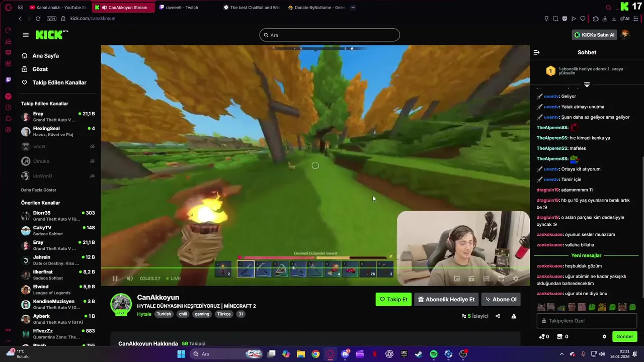This screenshot has width=644, height=362.
Task: Open Steam from taskbar
Action: [419, 354]
